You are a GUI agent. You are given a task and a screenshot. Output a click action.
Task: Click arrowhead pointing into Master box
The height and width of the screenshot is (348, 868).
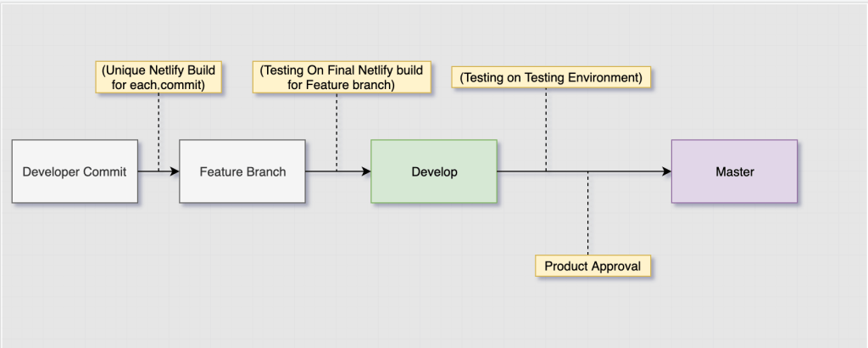[666, 171]
